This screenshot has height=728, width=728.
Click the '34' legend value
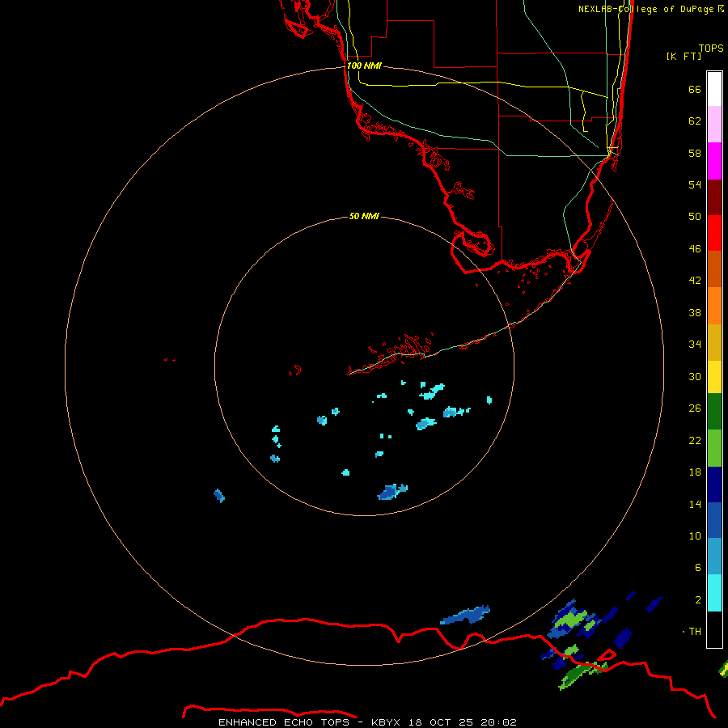click(x=695, y=345)
